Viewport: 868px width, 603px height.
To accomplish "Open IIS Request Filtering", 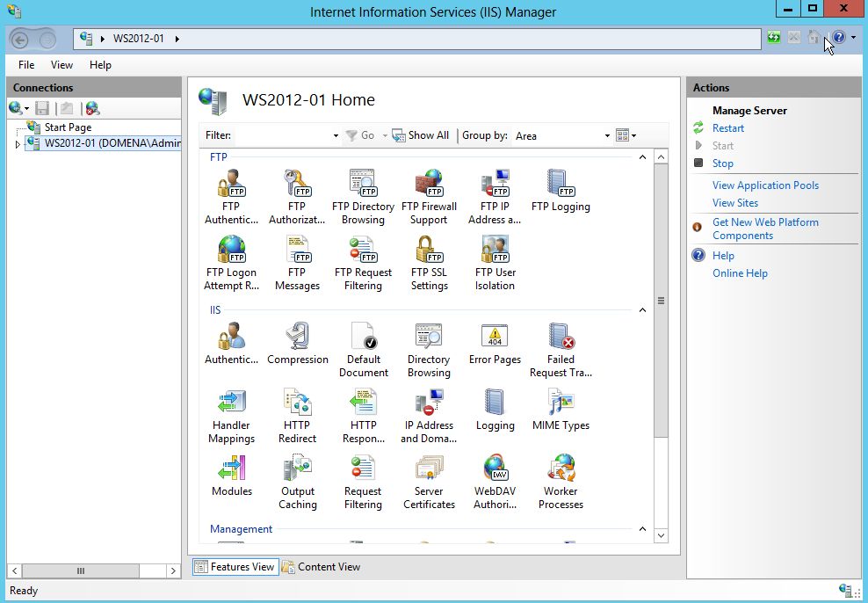I will tap(363, 482).
